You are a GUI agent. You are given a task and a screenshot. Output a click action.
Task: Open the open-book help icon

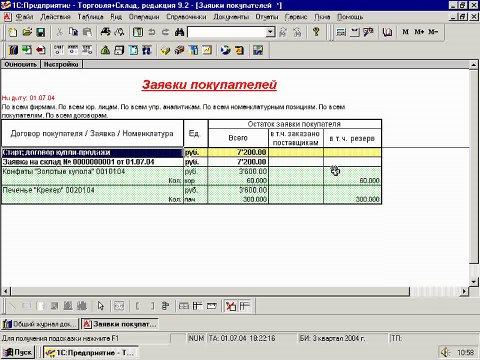point(387,32)
